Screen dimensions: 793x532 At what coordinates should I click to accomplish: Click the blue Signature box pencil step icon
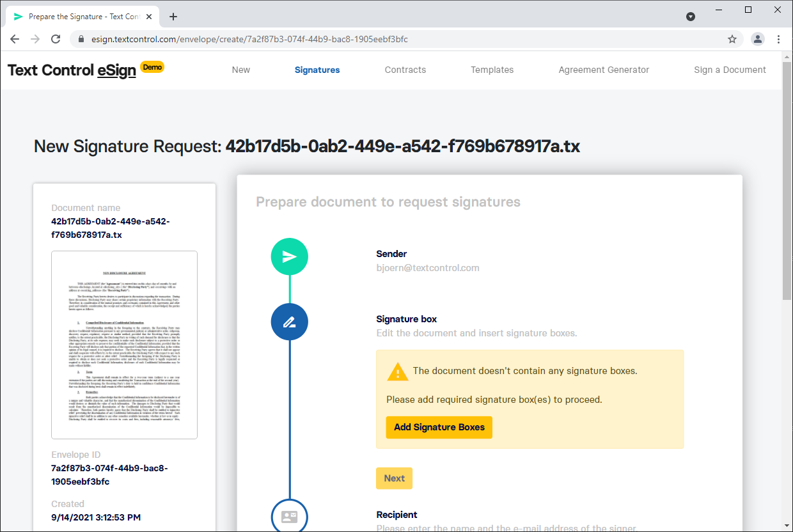point(290,322)
